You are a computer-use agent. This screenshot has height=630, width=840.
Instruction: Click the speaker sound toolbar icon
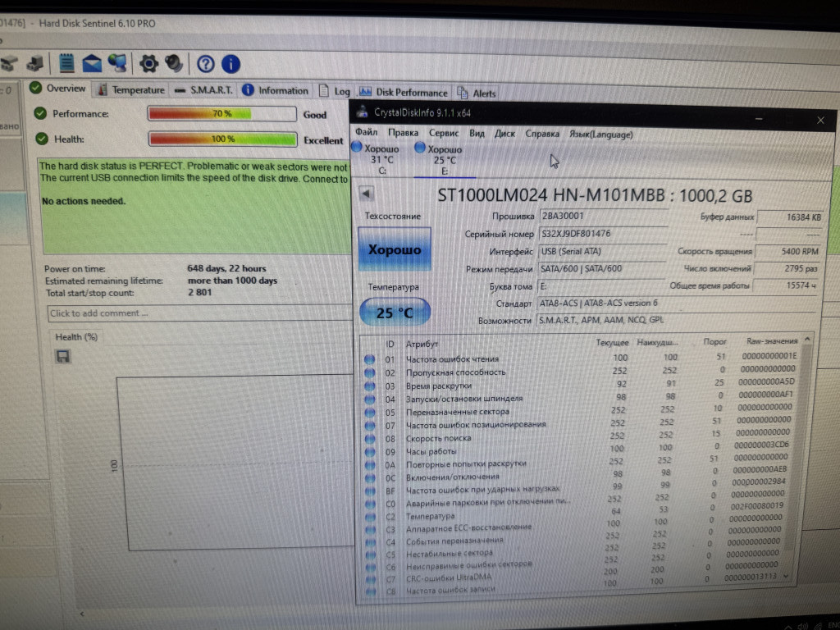(174, 63)
